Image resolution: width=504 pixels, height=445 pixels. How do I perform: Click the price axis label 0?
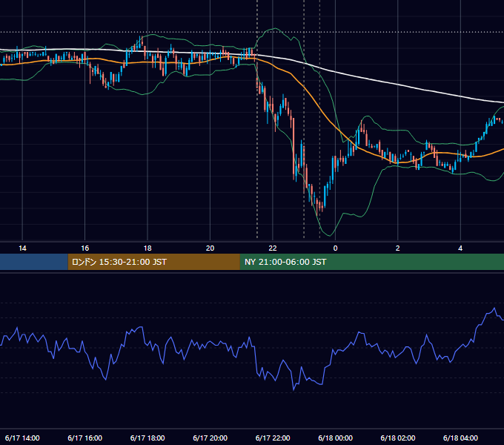point(335,248)
